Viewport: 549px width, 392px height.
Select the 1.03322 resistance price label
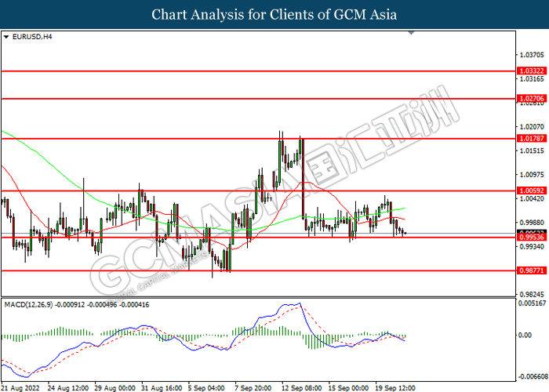532,71
